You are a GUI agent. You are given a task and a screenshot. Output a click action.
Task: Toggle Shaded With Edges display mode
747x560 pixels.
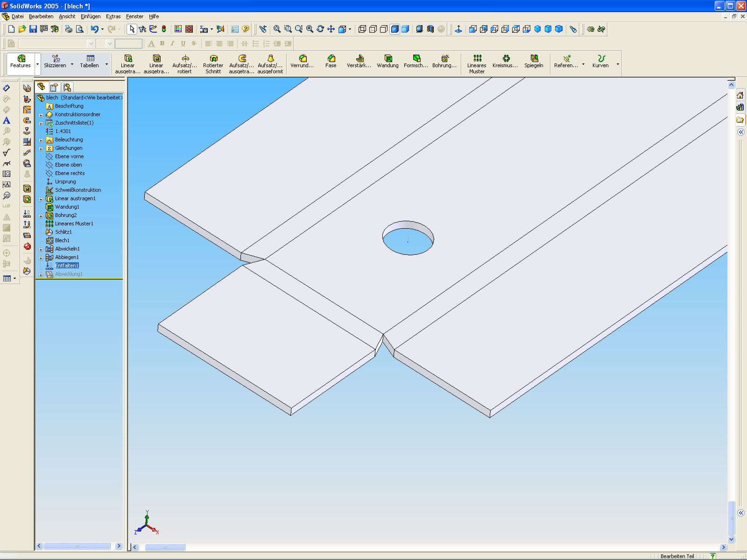(395, 29)
